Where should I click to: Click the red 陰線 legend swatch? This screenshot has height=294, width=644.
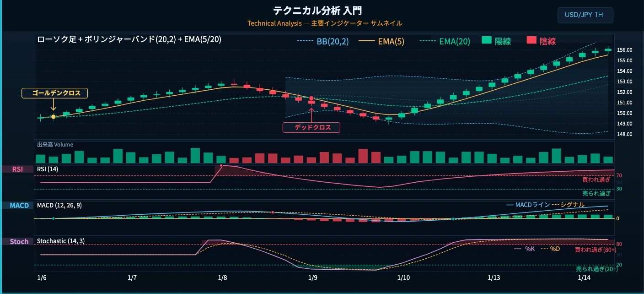click(x=531, y=41)
